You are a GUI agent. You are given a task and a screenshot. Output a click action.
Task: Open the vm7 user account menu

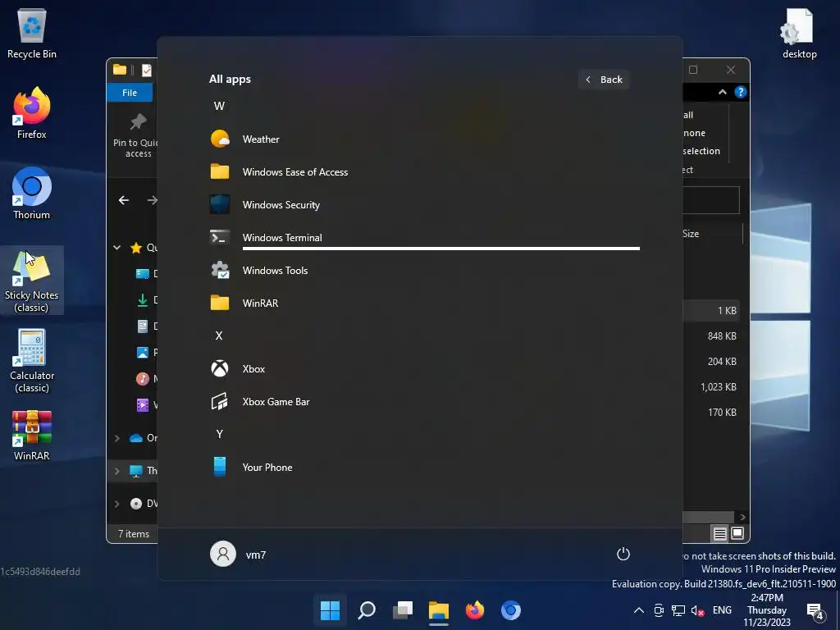pyautogui.click(x=238, y=554)
